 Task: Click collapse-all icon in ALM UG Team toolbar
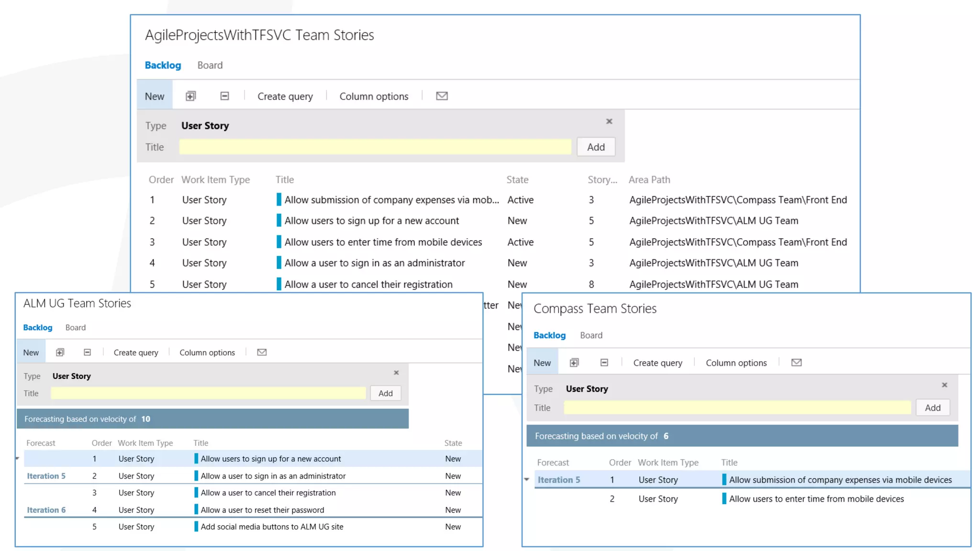point(87,353)
